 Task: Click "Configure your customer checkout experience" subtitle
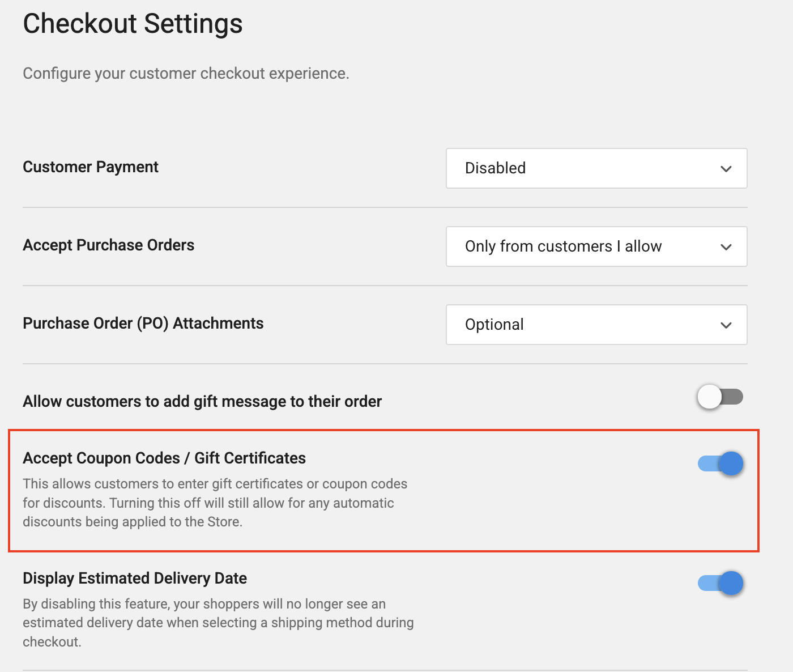[x=186, y=74]
